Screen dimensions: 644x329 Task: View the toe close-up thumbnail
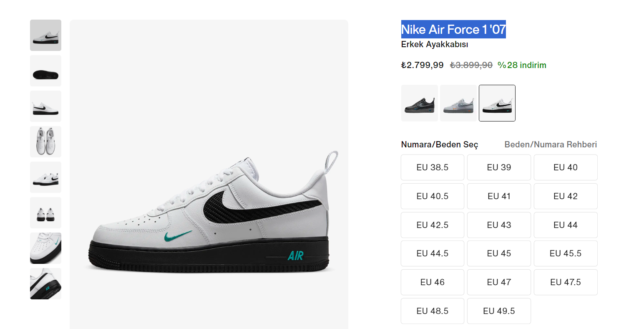pos(45,248)
